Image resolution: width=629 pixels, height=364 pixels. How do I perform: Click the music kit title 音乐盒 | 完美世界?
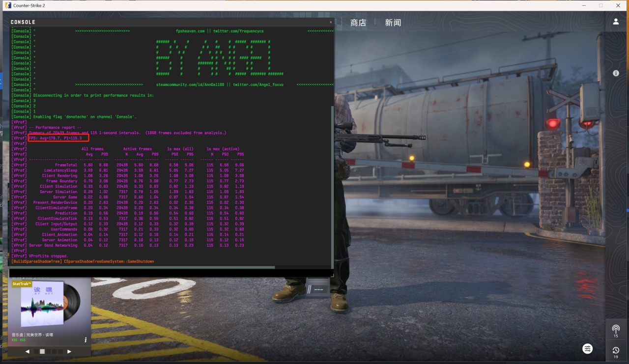pos(32,335)
